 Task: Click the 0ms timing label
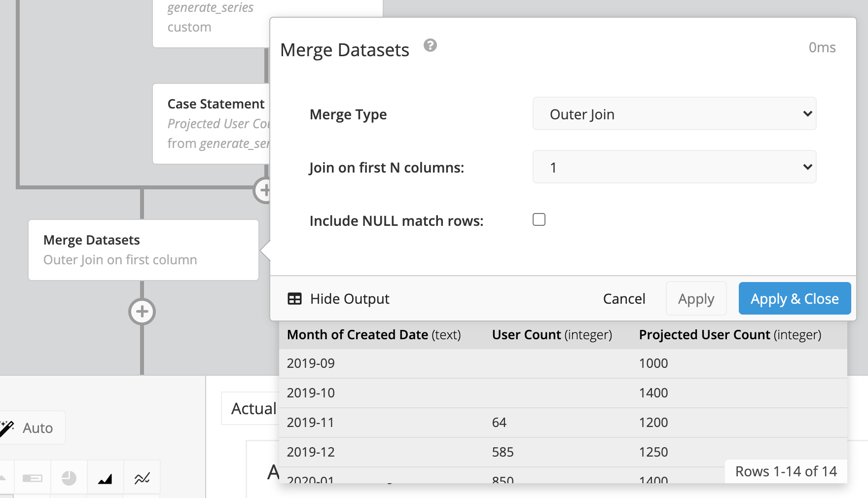822,47
